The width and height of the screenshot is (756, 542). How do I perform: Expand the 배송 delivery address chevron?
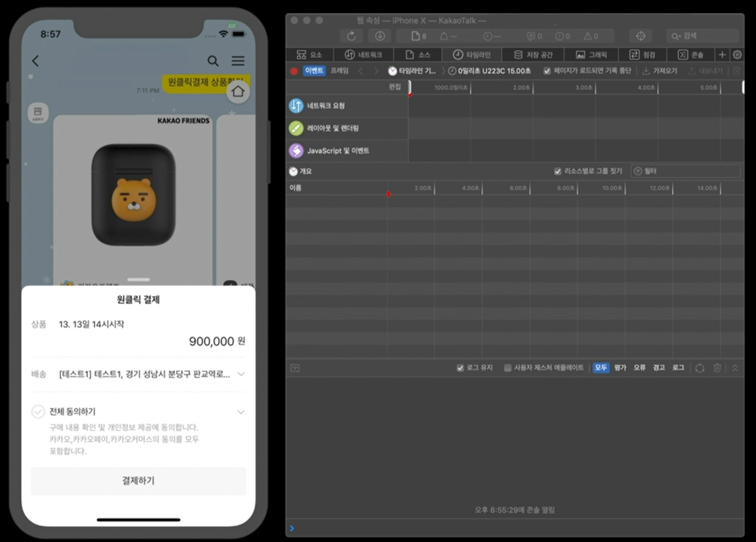241,374
